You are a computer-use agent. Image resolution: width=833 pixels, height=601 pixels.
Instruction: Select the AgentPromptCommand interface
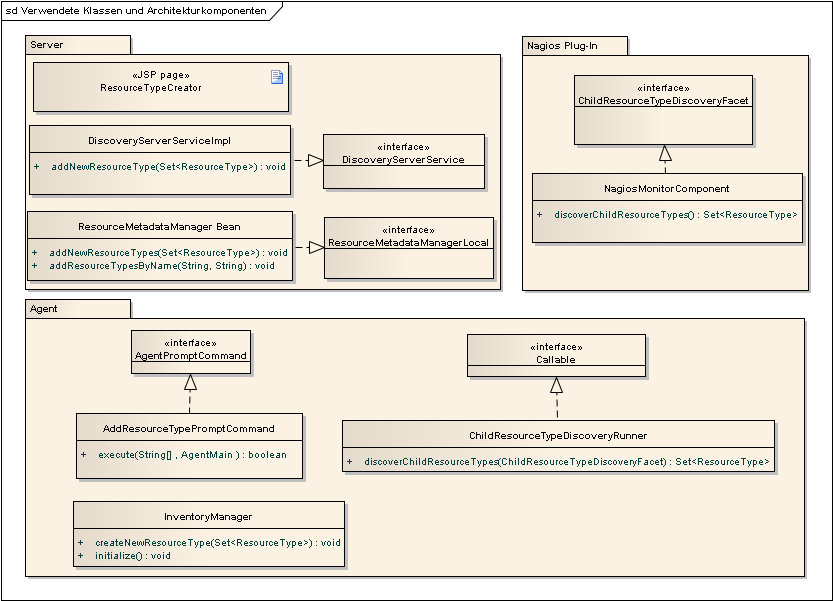191,352
